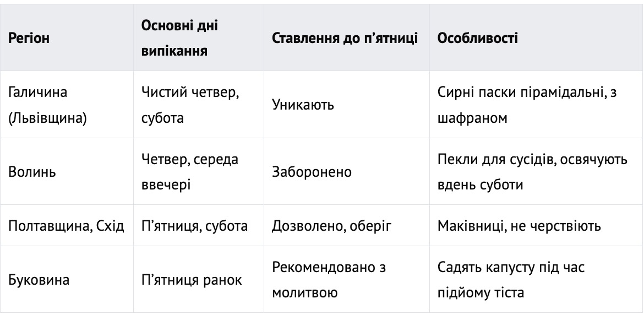
Task: Click the "Уникають" cell
Action: coord(303,105)
